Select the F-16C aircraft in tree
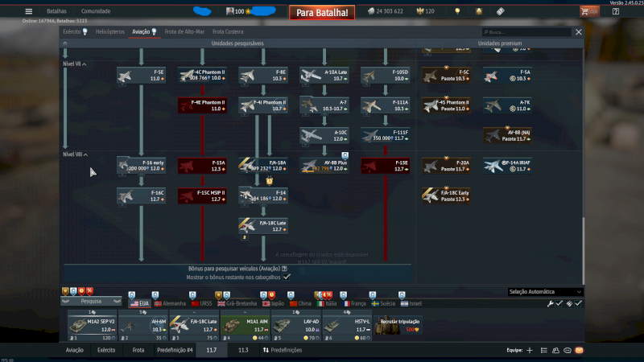Screen dimensions: 644x362 click(x=141, y=195)
